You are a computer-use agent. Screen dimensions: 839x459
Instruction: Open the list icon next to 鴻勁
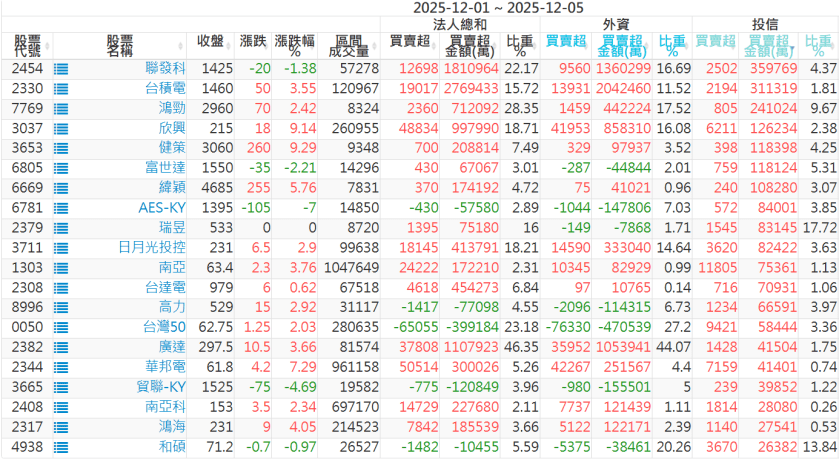tap(61, 108)
